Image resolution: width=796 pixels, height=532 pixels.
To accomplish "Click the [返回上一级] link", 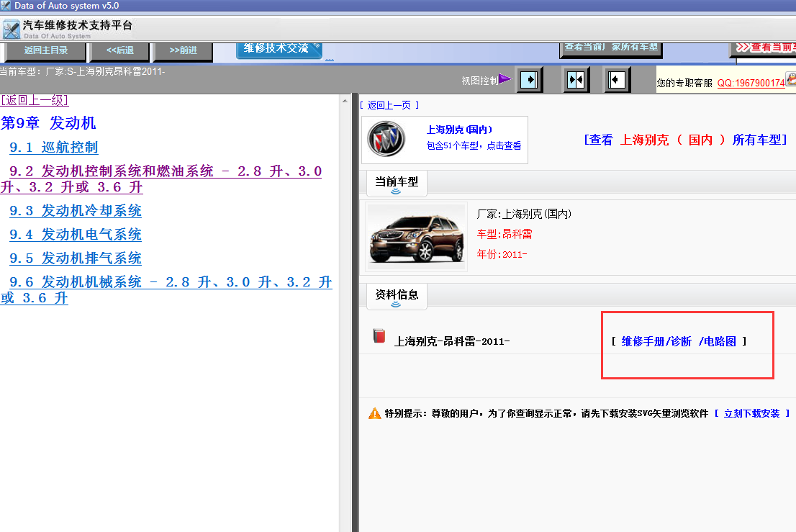I will click(35, 100).
